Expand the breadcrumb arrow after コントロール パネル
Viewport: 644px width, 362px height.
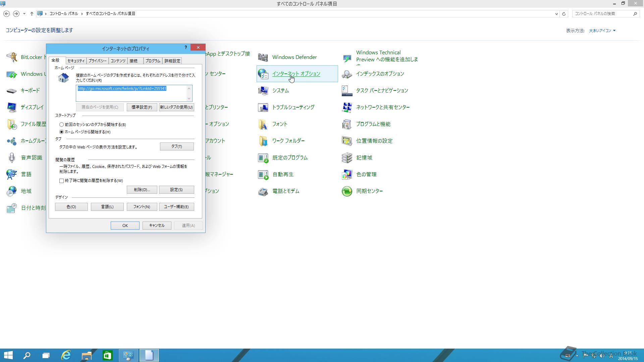pos(82,14)
